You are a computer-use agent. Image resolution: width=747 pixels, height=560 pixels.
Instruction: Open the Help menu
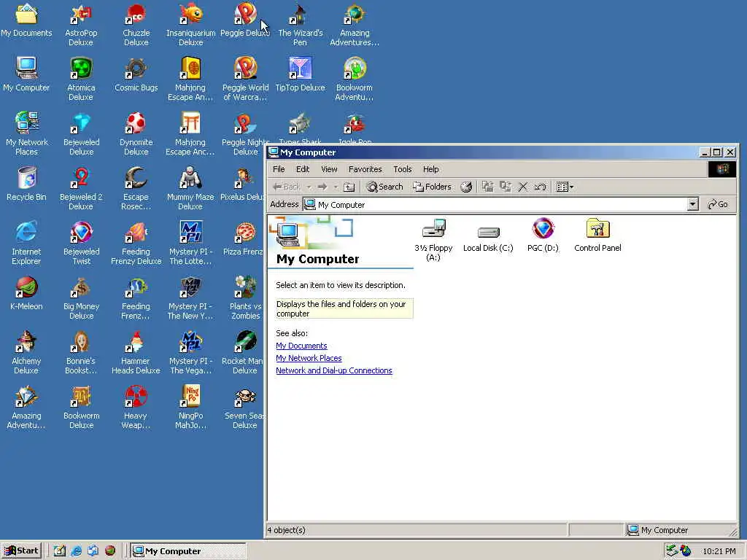(430, 169)
